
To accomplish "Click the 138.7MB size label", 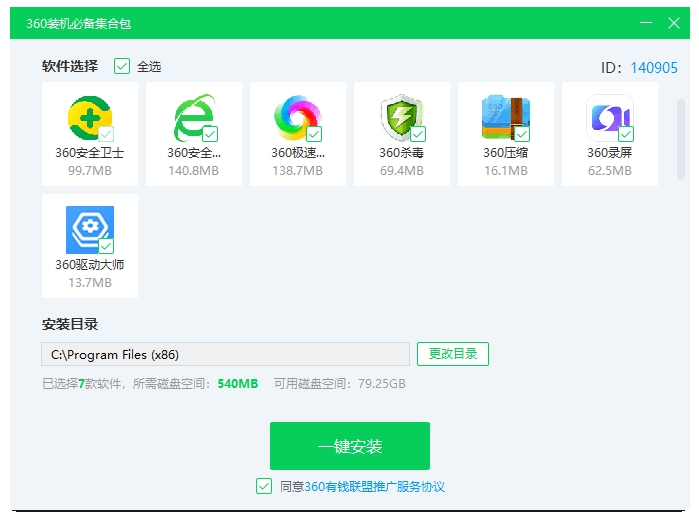I will [x=298, y=171].
